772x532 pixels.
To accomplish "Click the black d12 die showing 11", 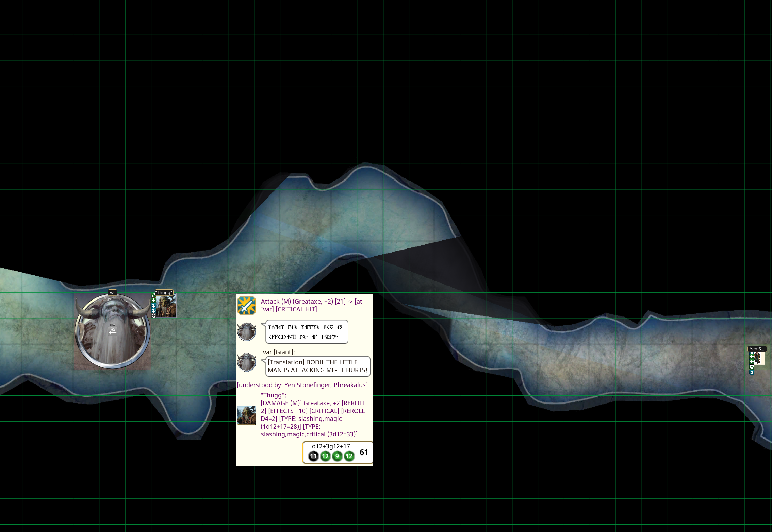I will pos(313,456).
